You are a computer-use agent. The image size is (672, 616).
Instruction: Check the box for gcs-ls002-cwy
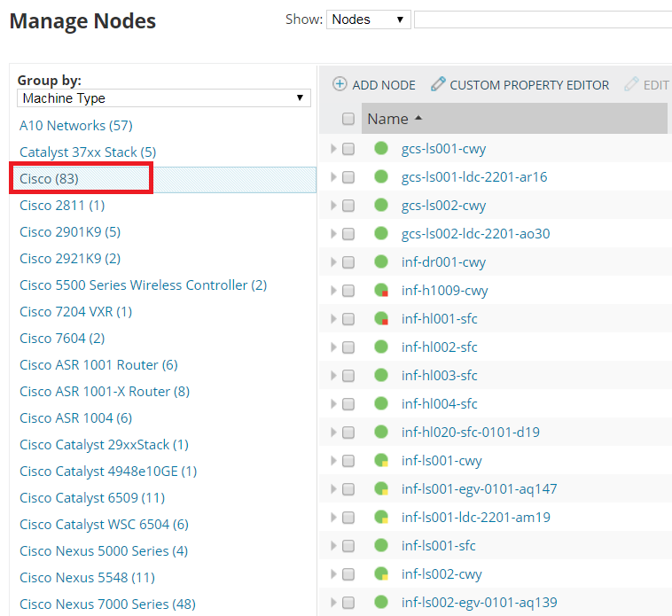click(348, 206)
